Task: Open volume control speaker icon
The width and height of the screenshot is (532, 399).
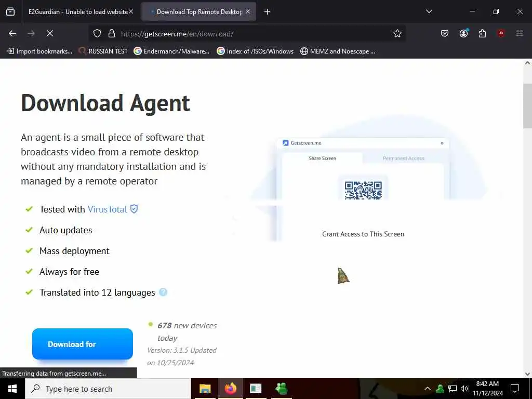Action: coord(464,389)
